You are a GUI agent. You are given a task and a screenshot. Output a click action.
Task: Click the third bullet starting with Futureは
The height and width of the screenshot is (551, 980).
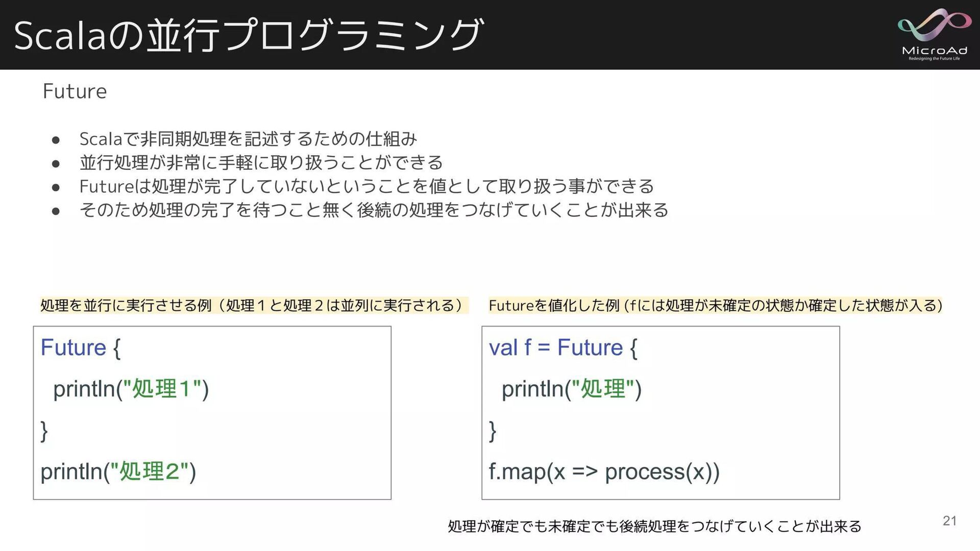click(366, 186)
